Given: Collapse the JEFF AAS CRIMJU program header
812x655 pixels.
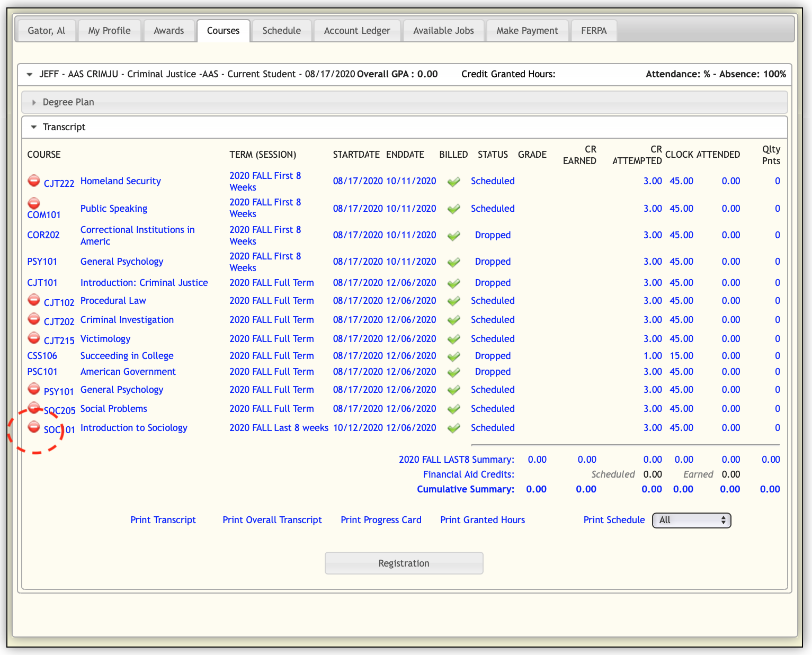Looking at the screenshot, I should (x=30, y=75).
